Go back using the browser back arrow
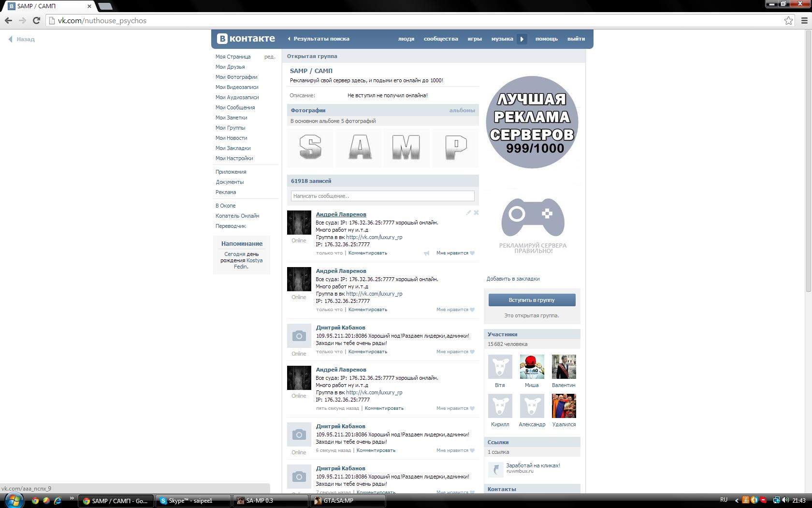Image resolution: width=812 pixels, height=508 pixels. click(8, 20)
